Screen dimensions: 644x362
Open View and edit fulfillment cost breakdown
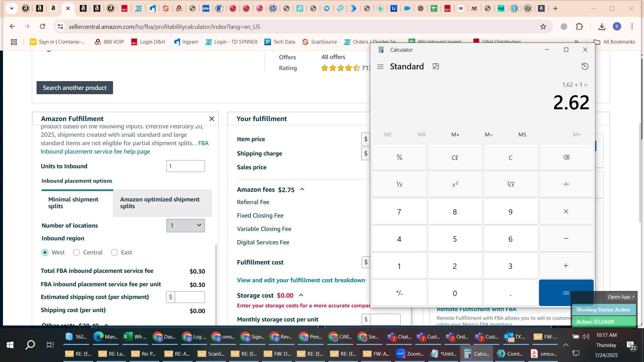click(301, 280)
